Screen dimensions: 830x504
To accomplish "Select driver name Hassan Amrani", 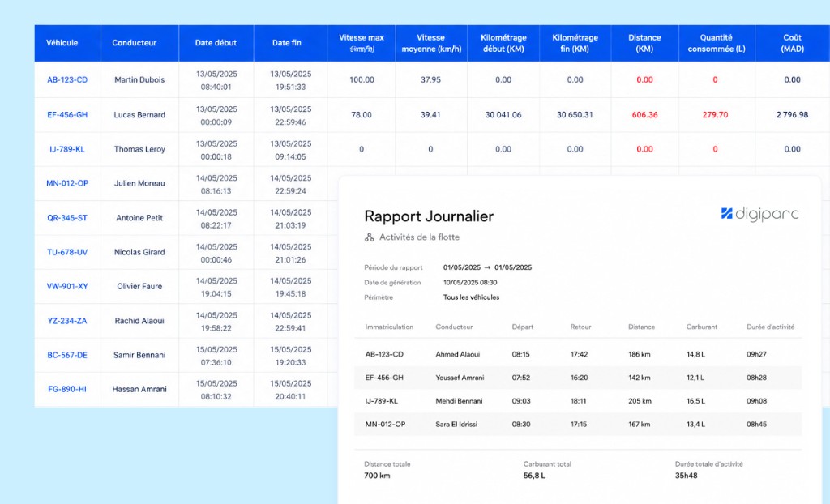I will tap(139, 389).
